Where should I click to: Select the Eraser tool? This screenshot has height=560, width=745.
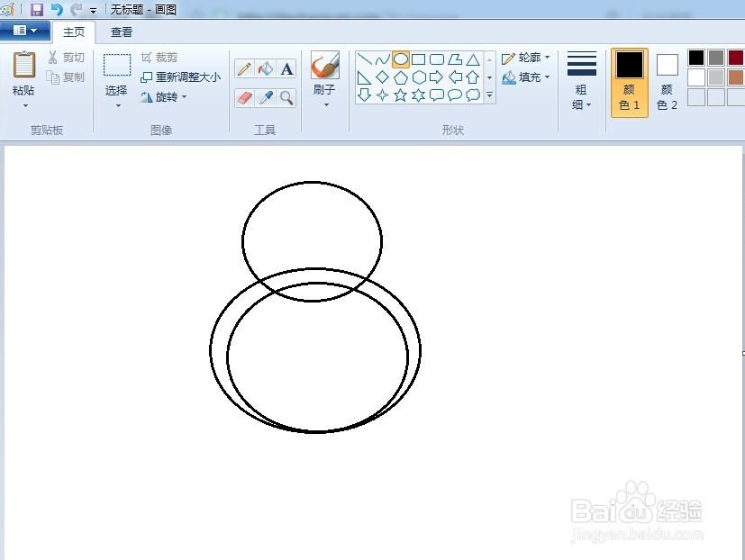[x=244, y=98]
